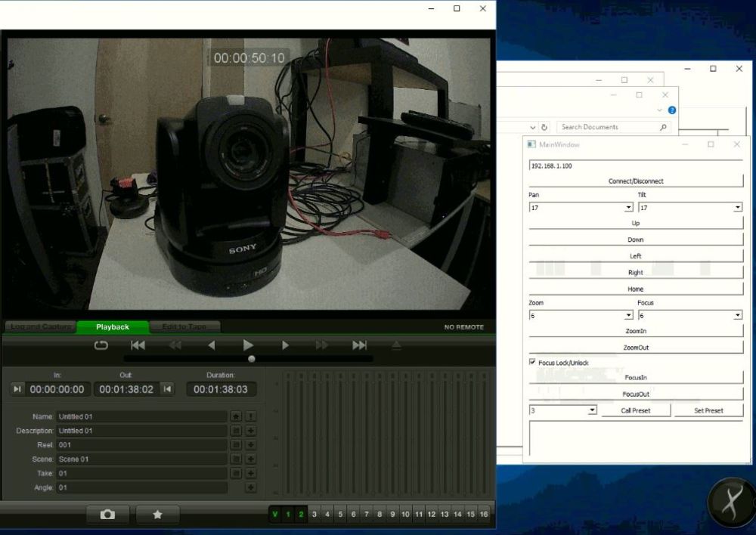Click the dimmed icon before Scene plus
This screenshot has width=756, height=535.
pos(236,459)
